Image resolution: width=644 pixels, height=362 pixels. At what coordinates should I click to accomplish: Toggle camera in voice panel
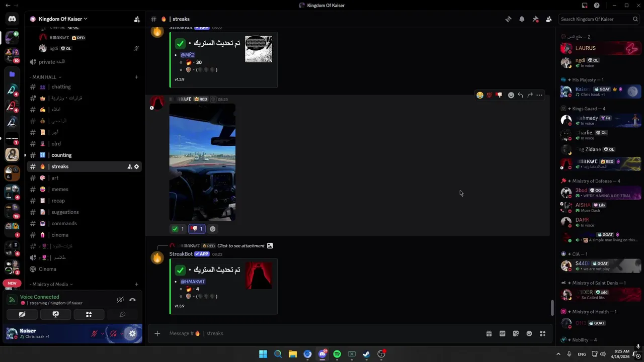[22, 314]
